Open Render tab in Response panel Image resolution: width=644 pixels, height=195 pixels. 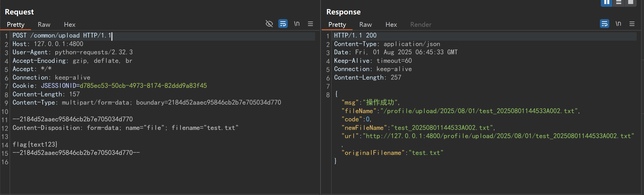[x=421, y=25]
